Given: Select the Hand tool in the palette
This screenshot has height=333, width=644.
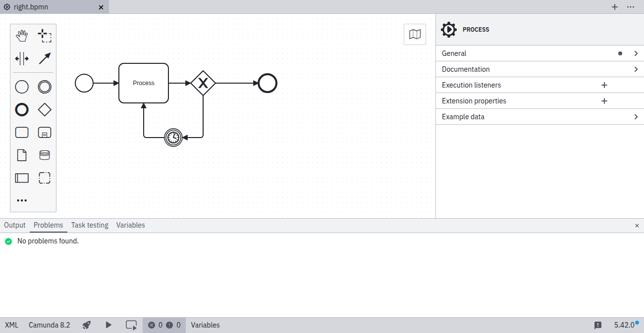Looking at the screenshot, I should [22, 35].
